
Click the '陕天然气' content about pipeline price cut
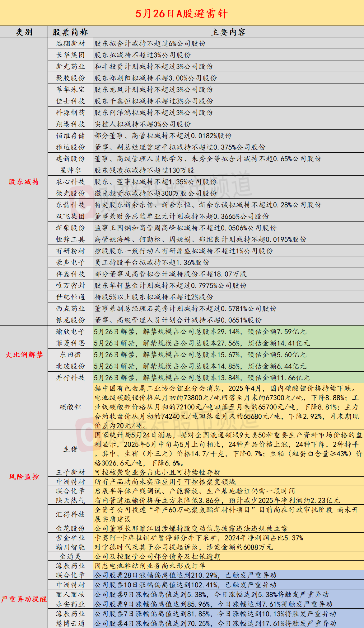(217, 500)
